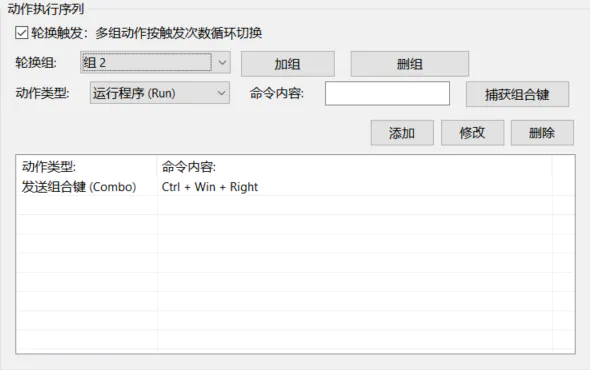Click the 加组 button

288,64
